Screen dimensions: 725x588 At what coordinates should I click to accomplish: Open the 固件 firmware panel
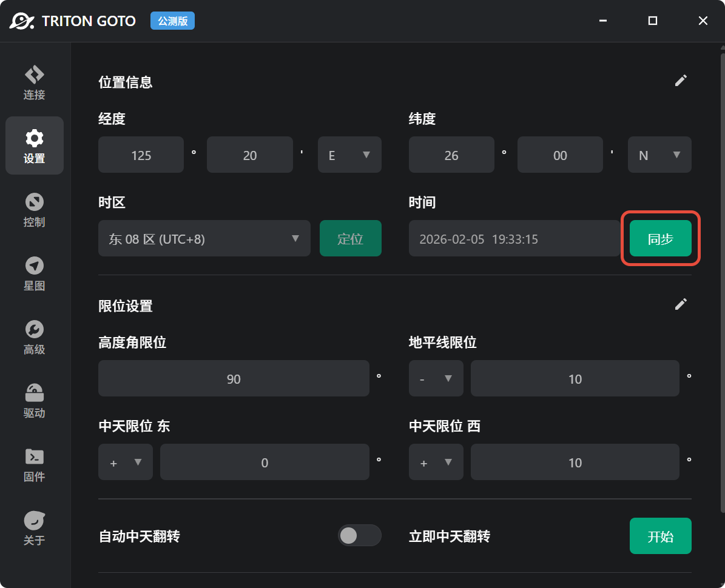34,464
